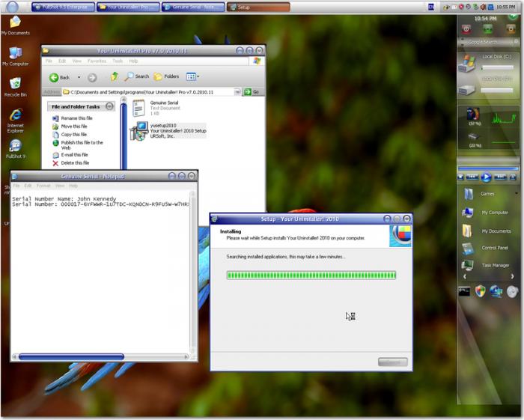Collapse the File and Folder Tasks panel
Screen dimensions: 524x420
point(109,106)
